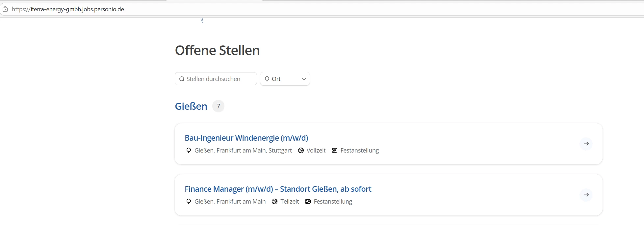Click the Gießen section heading

click(x=191, y=106)
